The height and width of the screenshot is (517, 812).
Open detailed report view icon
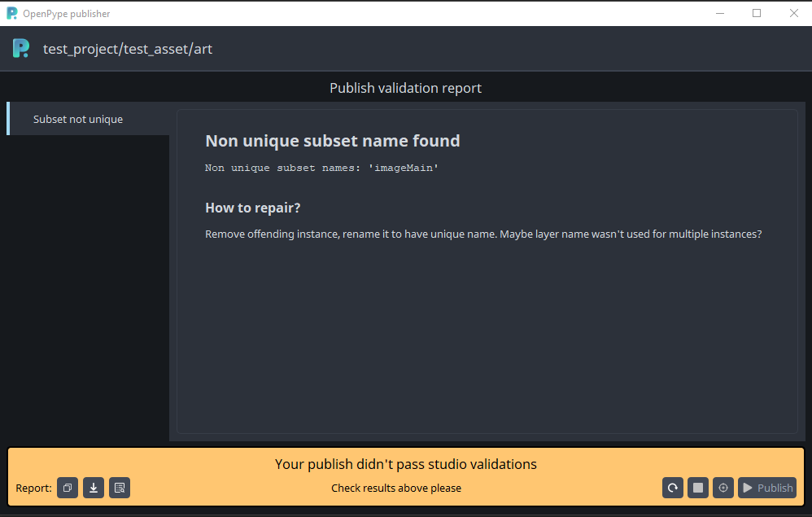coord(120,488)
